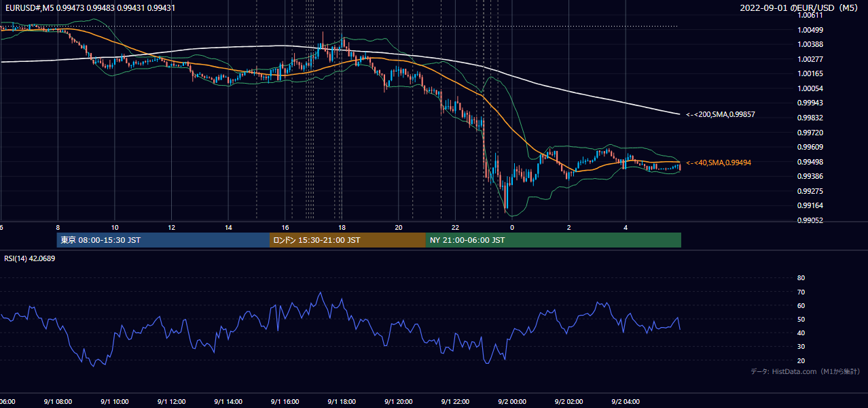
Task: Click price axis label 0.99609
Action: pyautogui.click(x=810, y=147)
